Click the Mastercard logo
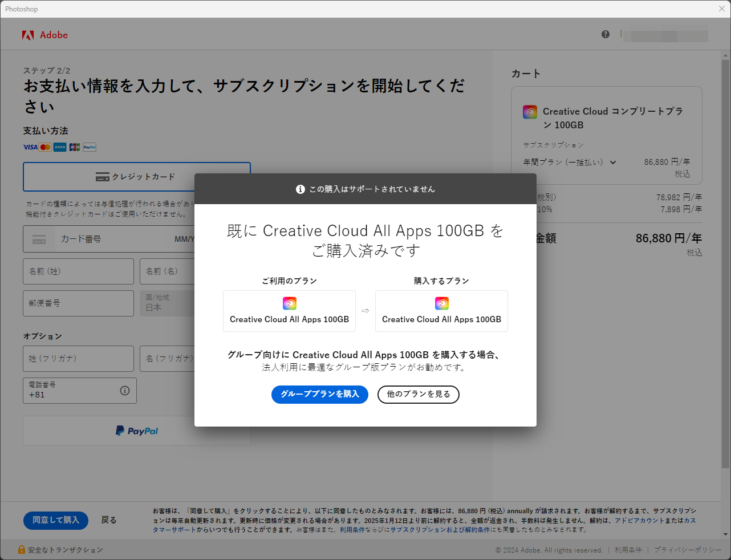 point(45,147)
